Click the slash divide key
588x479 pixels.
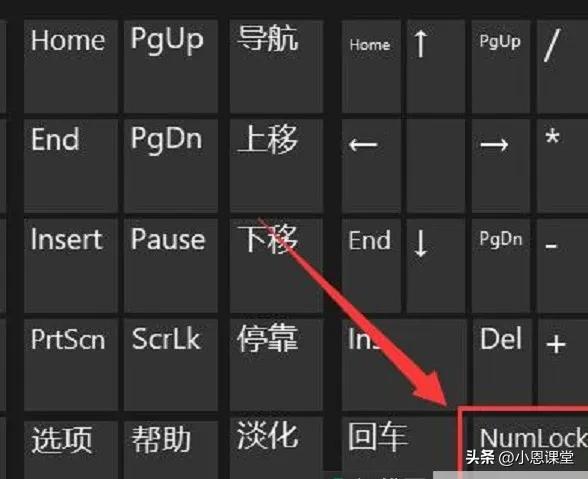562,66
